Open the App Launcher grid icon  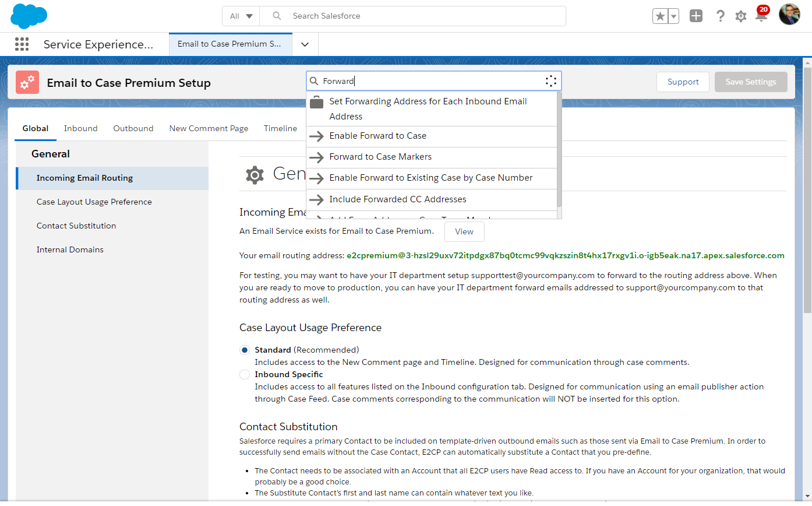pos(22,44)
